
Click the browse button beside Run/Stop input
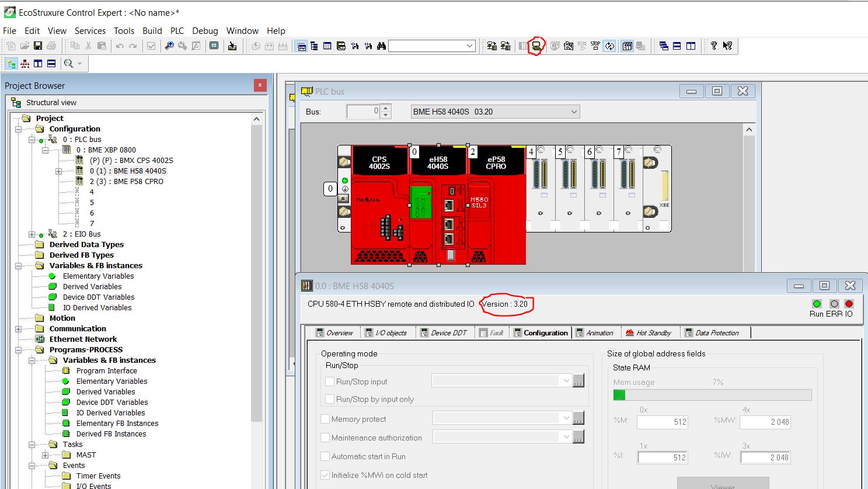click(x=578, y=381)
